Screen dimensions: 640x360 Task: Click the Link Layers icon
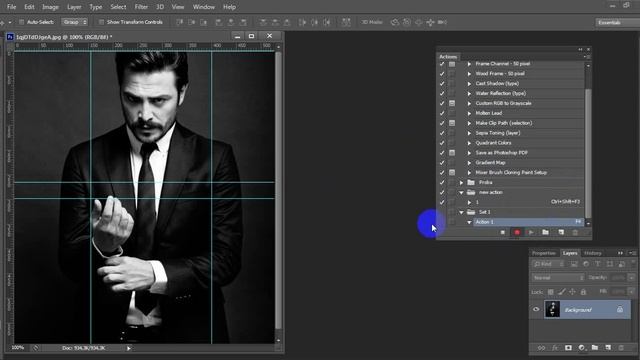(541, 348)
